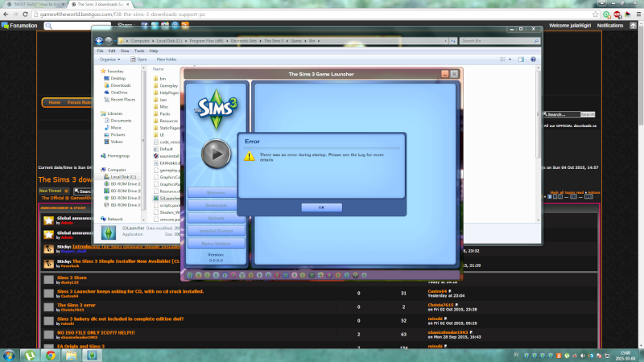Click New folder in Explorer toolbar
644x362 pixels.
click(x=167, y=60)
